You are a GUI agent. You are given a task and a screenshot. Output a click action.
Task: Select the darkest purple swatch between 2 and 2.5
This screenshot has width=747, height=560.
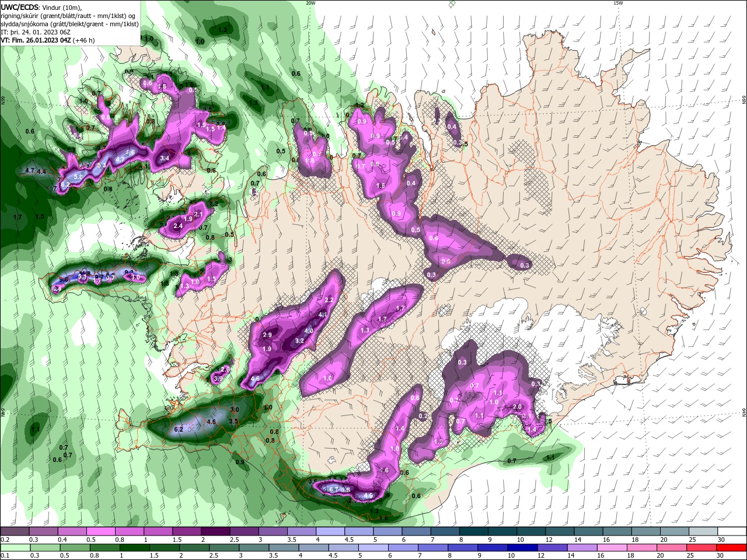(x=215, y=531)
